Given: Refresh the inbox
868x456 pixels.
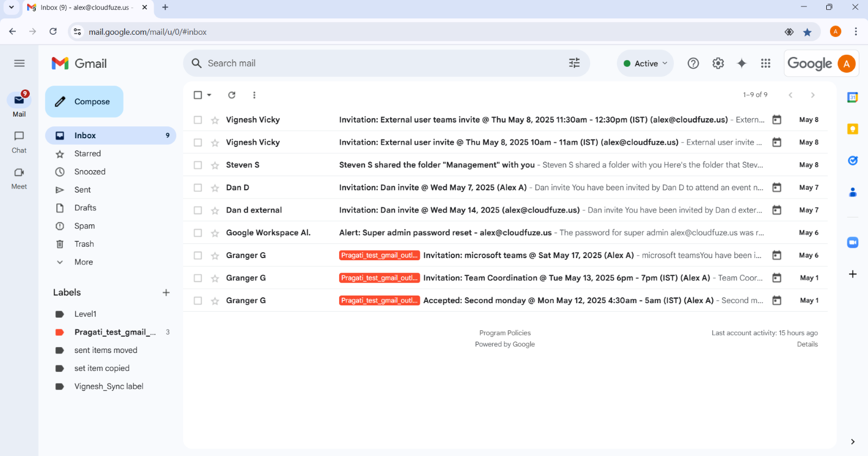Looking at the screenshot, I should tap(232, 95).
